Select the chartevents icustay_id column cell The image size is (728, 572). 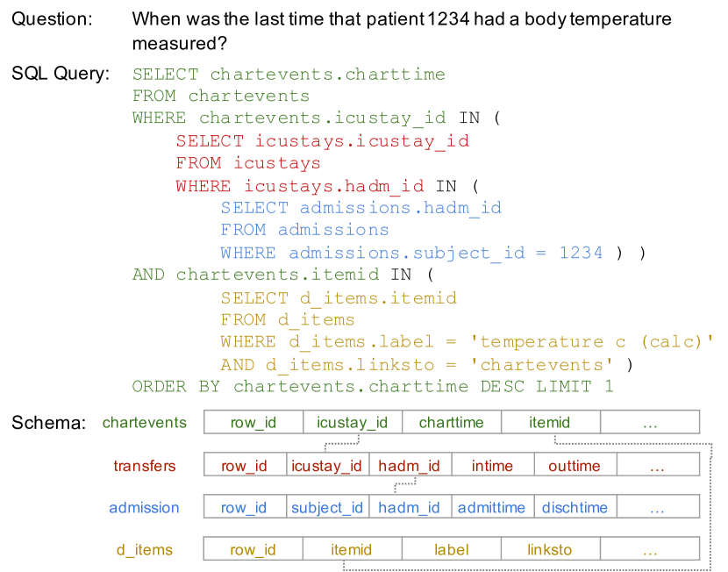click(353, 422)
